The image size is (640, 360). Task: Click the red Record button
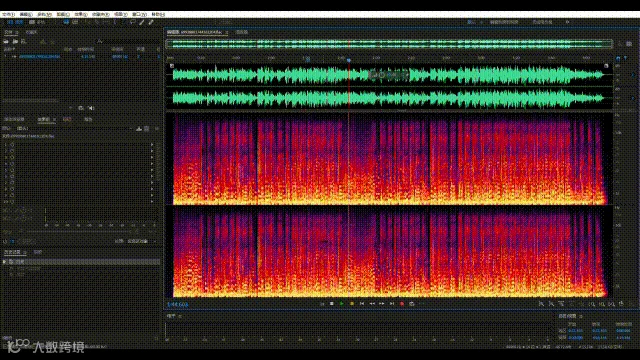[402, 304]
